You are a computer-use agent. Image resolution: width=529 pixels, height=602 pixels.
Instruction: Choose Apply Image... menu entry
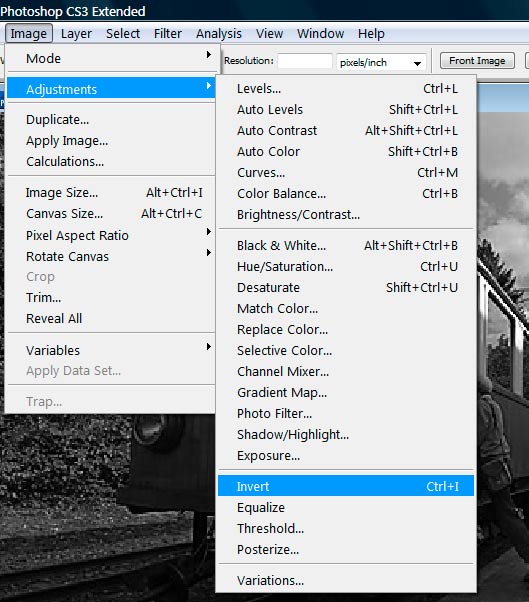pos(111,141)
